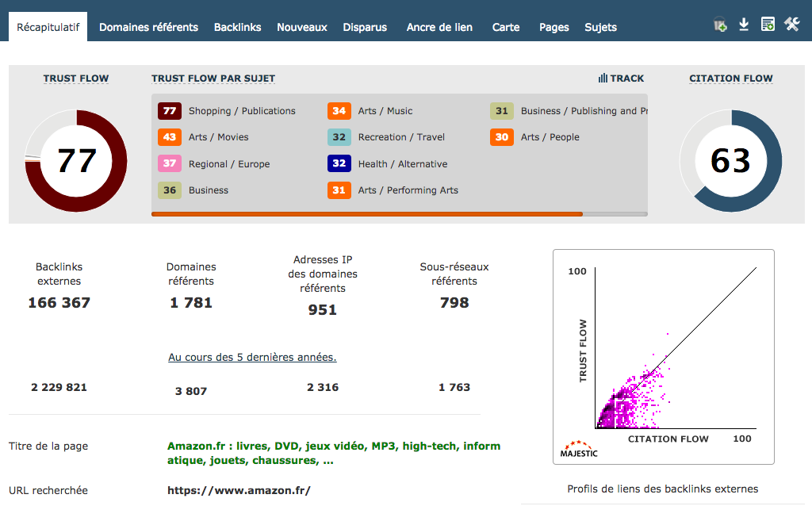Image resolution: width=812 pixels, height=506 pixels.
Task: Click the https://www.amazon.fr/ URL text
Action: [x=239, y=490]
